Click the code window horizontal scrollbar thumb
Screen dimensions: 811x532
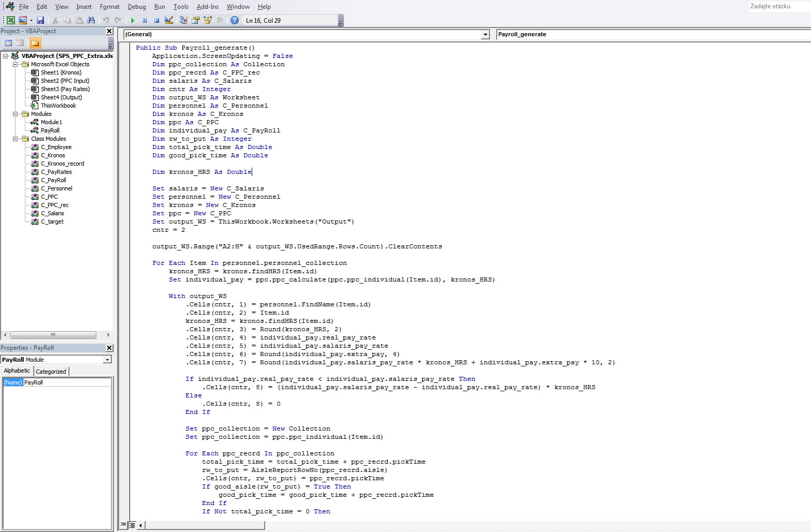205,525
